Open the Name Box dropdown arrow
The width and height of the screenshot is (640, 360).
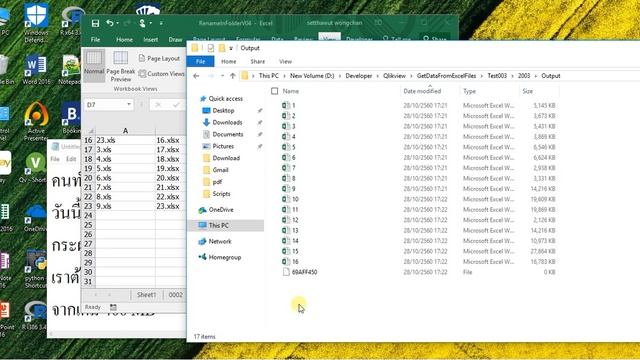pyautogui.click(x=129, y=105)
